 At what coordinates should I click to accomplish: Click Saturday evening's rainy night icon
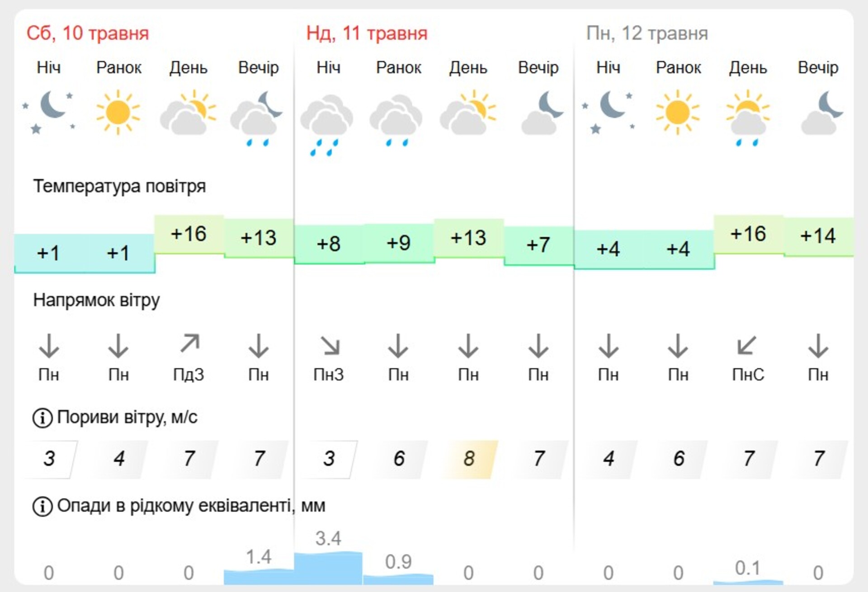pyautogui.click(x=256, y=118)
